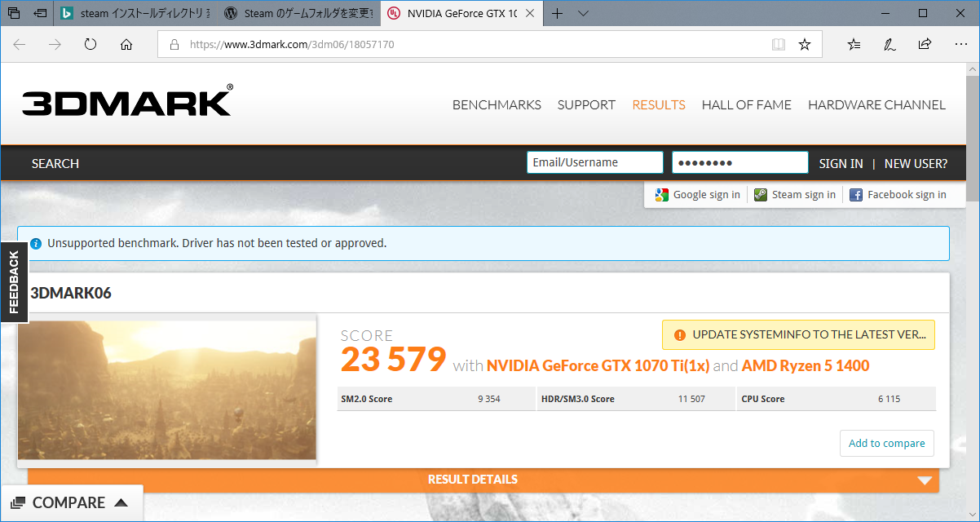Viewport: 980px width, 522px height.
Task: Go back with the browser back arrow
Action: point(20,45)
